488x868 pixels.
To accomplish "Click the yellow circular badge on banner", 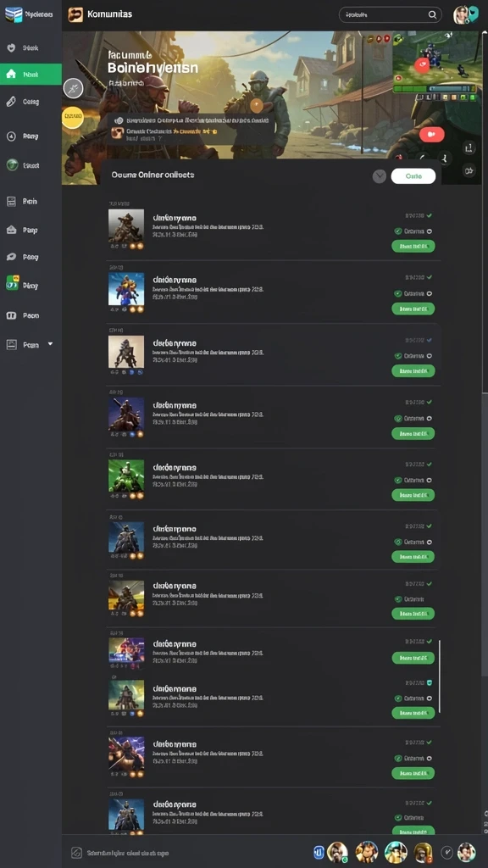I will pyautogui.click(x=72, y=117).
